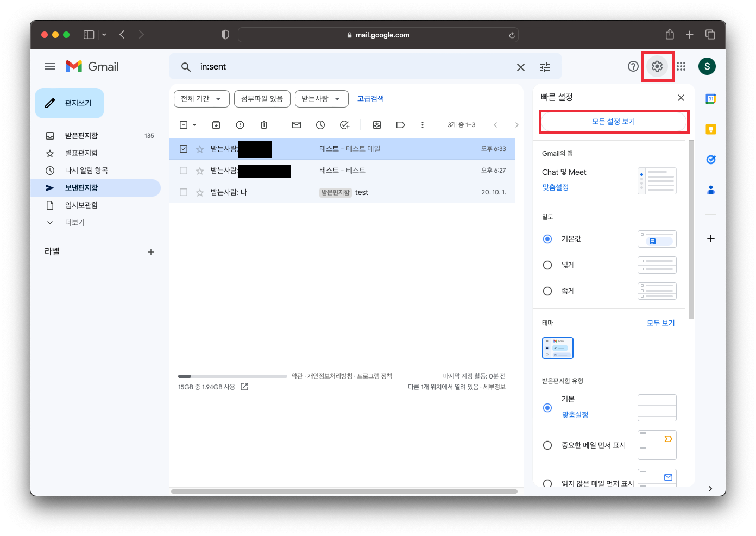
Task: Move selected mail to folder icon
Action: click(377, 125)
